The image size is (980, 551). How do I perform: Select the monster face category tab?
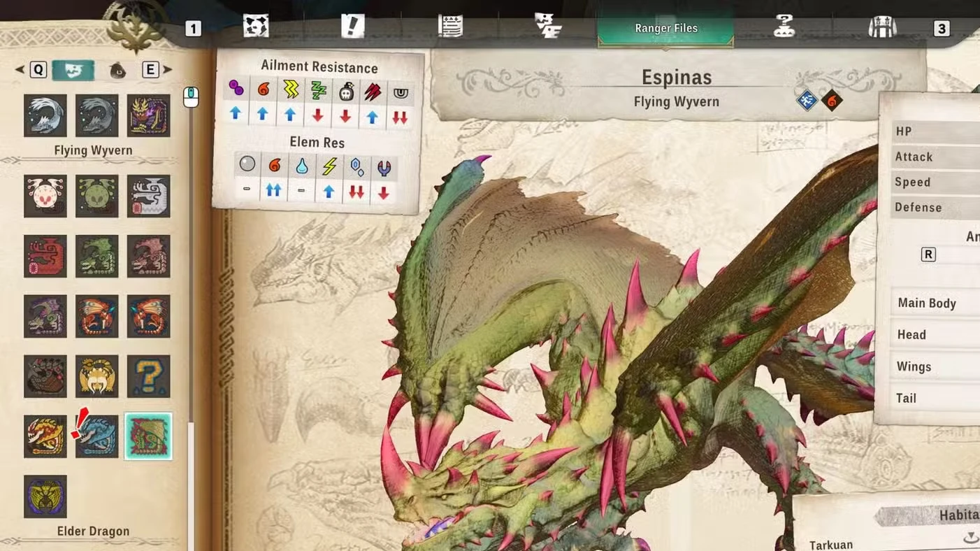point(73,70)
